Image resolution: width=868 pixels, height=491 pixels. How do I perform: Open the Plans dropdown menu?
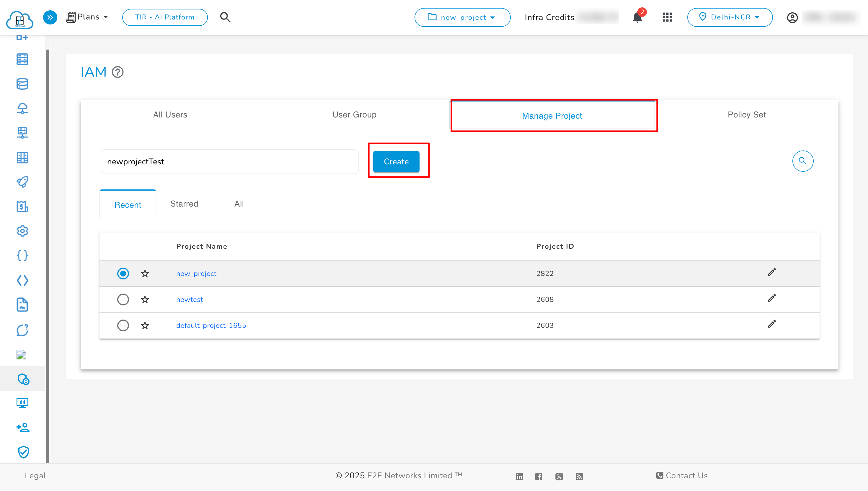[87, 17]
